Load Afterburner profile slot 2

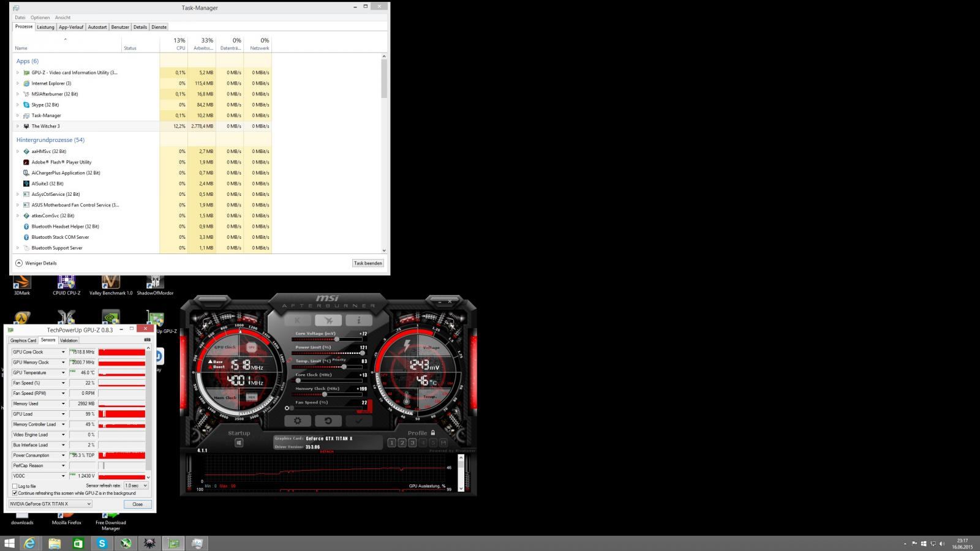click(402, 443)
